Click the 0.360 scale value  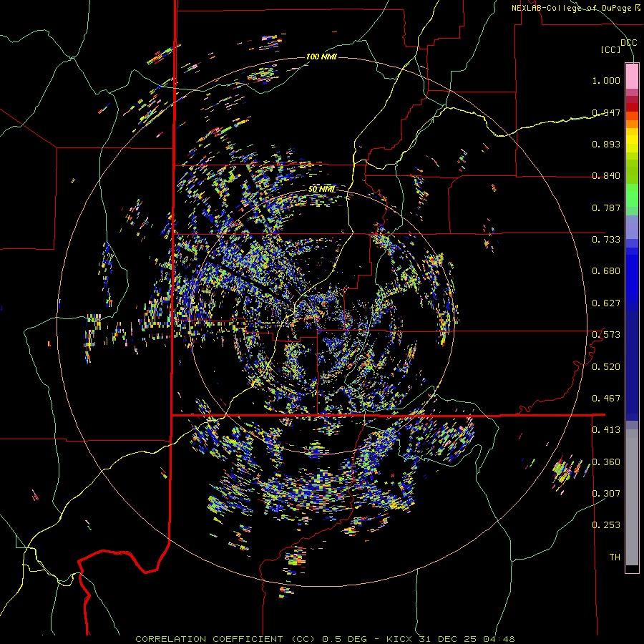click(x=606, y=462)
